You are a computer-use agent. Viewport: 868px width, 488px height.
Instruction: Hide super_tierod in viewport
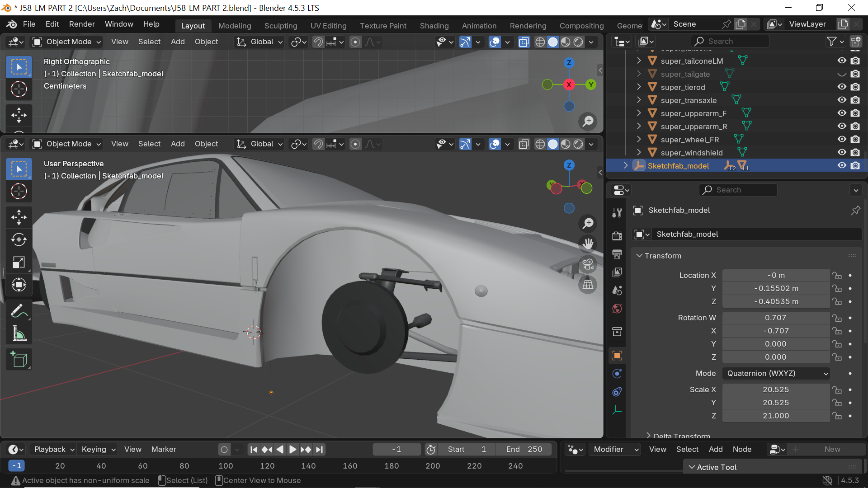[841, 87]
